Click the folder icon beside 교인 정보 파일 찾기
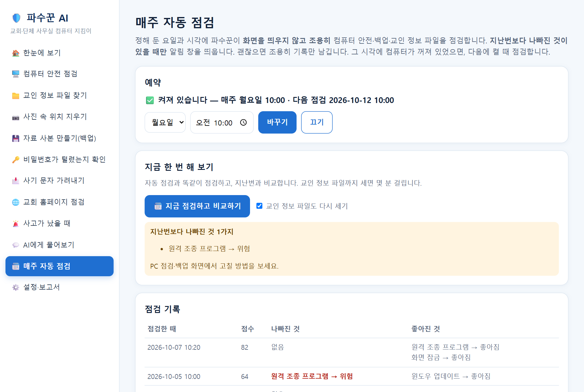 click(16, 95)
